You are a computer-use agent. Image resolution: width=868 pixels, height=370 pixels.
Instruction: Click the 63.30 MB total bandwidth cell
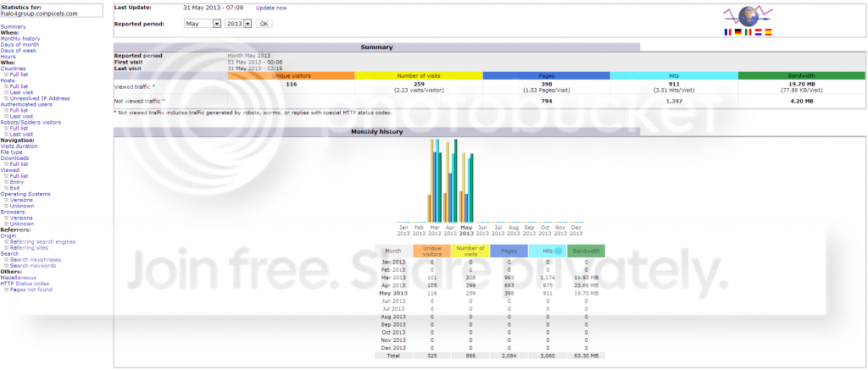pos(587,356)
